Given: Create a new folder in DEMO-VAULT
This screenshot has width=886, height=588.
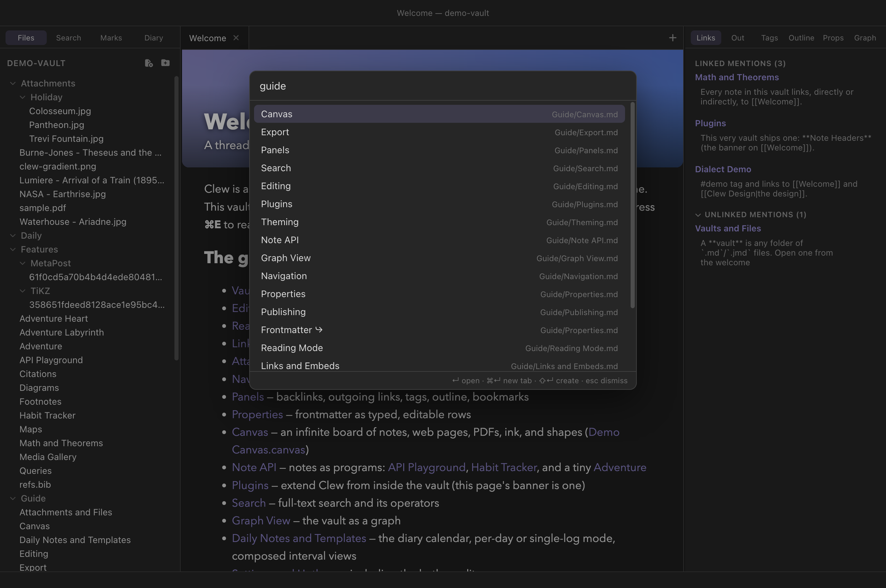Looking at the screenshot, I should pyautogui.click(x=165, y=63).
